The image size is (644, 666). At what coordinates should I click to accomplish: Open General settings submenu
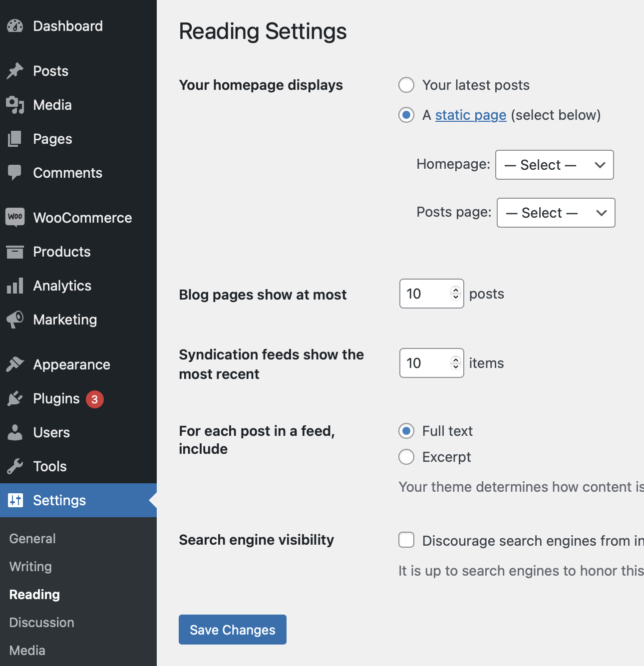click(32, 539)
